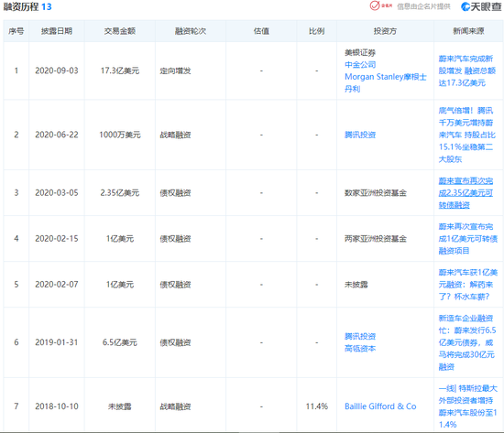
Task: Open the Baillie Gifford & Co investor link
Action: [x=380, y=406]
